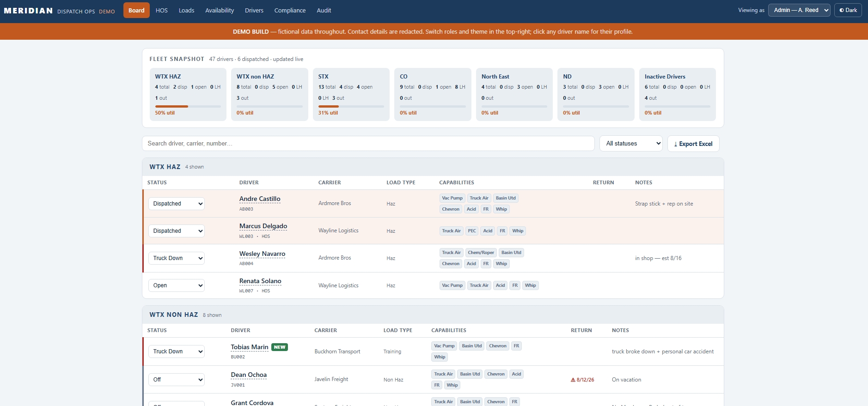Click the 'On vacation' note
Screen dimensions: 868x406
point(626,380)
